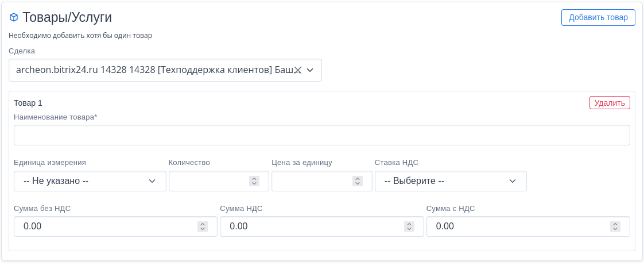
Task: Expand the Сделка dropdown chevron
Action: point(310,70)
